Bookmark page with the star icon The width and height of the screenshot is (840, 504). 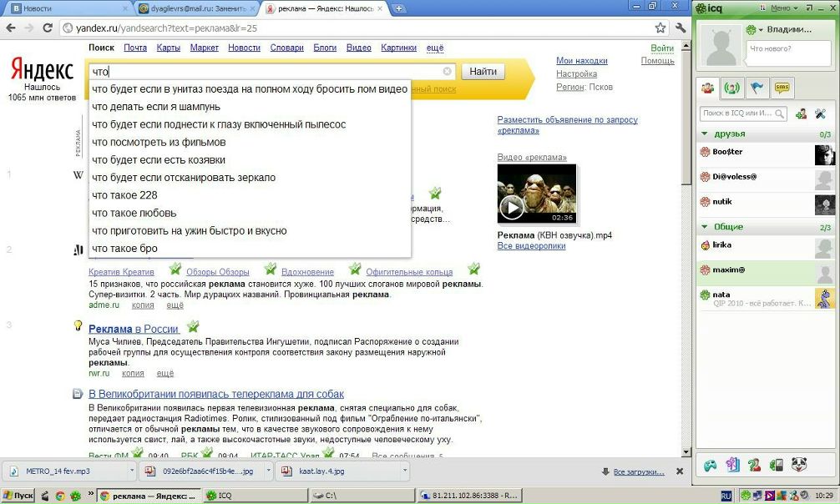[x=660, y=28]
